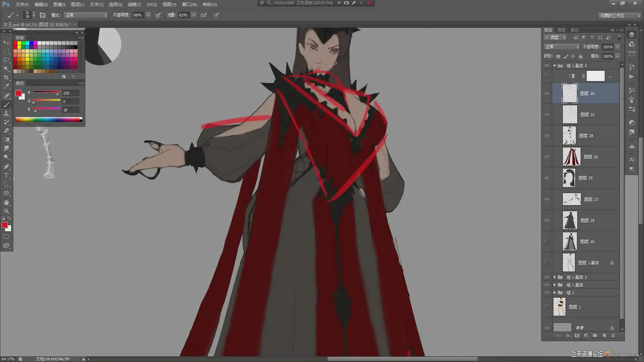Select the Zoom tool in toolbox

(x=6, y=211)
